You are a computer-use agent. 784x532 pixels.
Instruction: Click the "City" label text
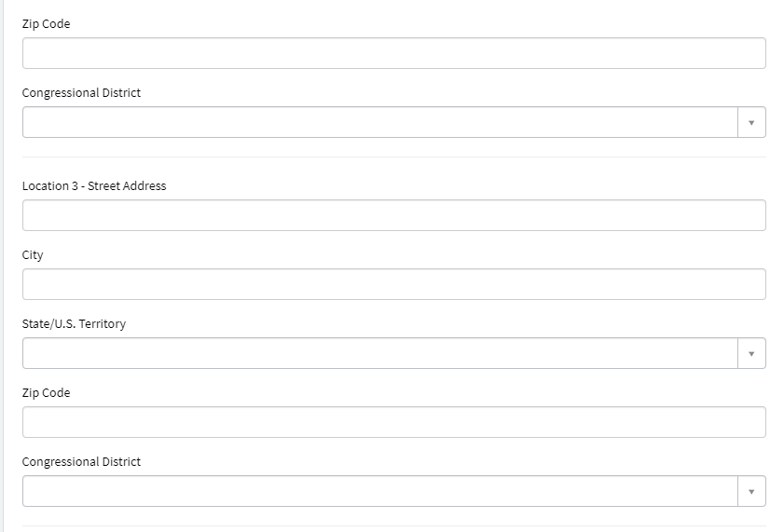click(33, 255)
